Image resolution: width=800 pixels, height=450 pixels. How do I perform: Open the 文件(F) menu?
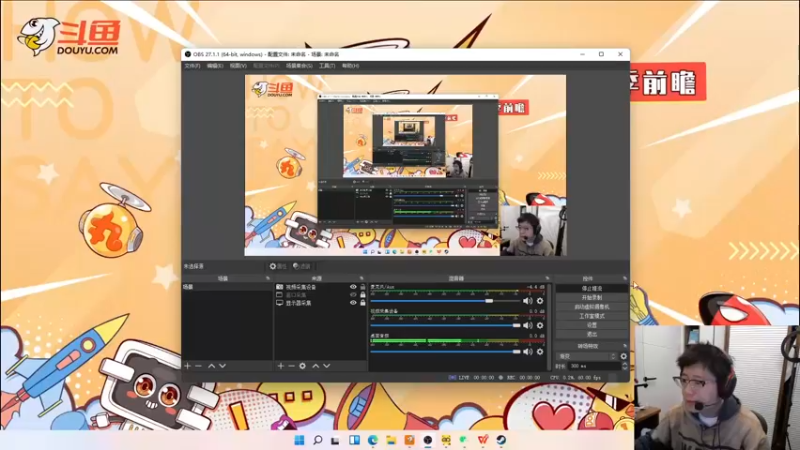192,66
